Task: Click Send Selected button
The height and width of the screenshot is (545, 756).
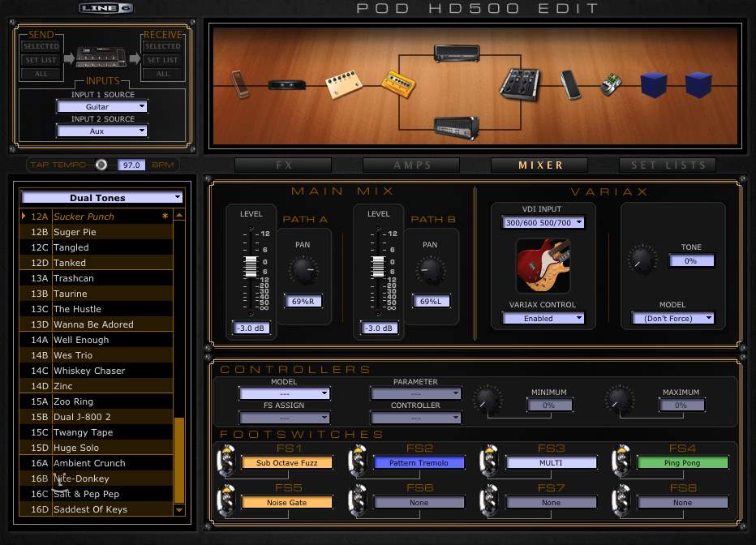Action: [x=41, y=46]
